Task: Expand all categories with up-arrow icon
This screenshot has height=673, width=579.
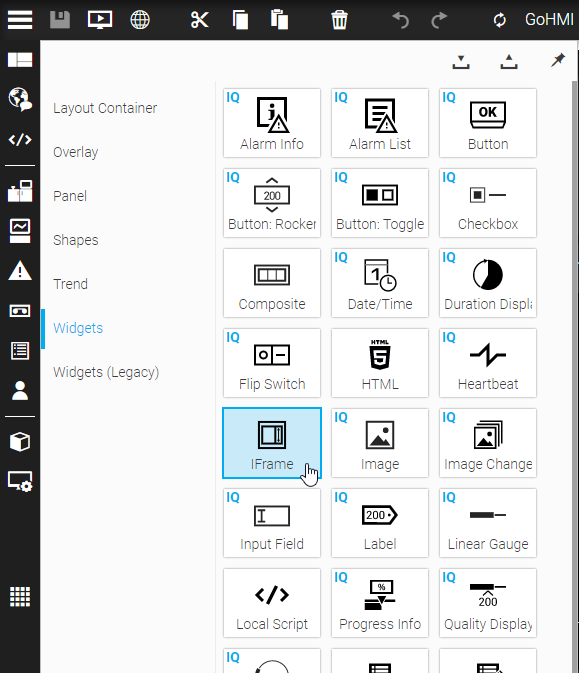Action: point(509,62)
